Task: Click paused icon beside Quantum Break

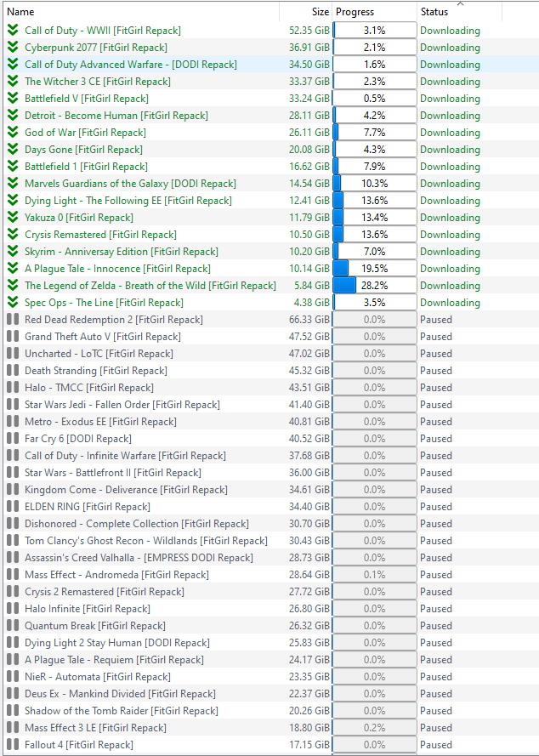Action: (x=13, y=626)
